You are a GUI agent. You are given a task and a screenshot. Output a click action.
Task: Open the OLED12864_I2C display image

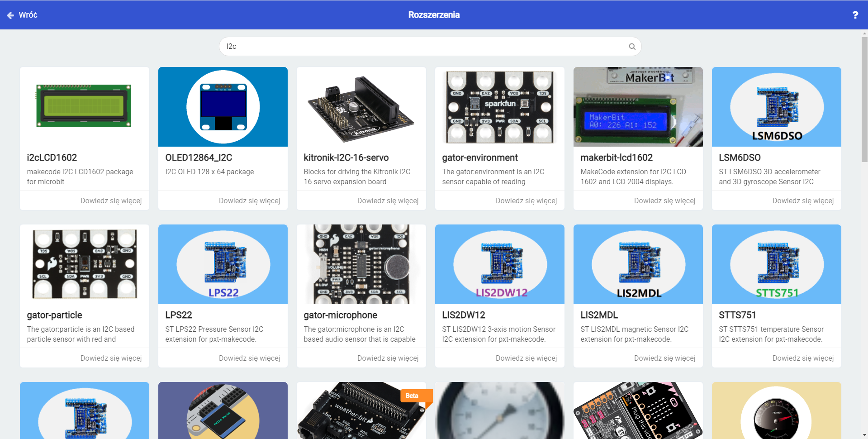(223, 107)
